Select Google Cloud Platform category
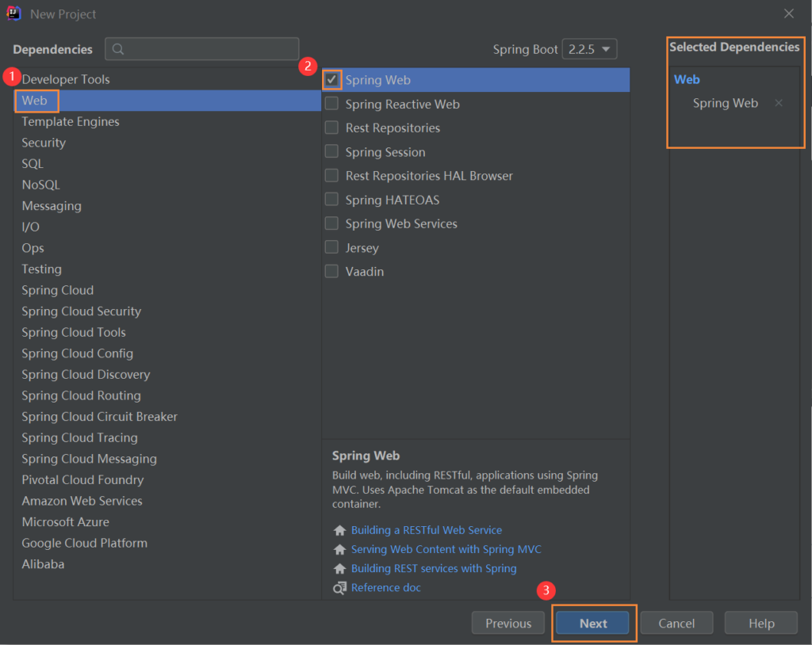Screen dimensions: 812x645 tap(167, 544)
